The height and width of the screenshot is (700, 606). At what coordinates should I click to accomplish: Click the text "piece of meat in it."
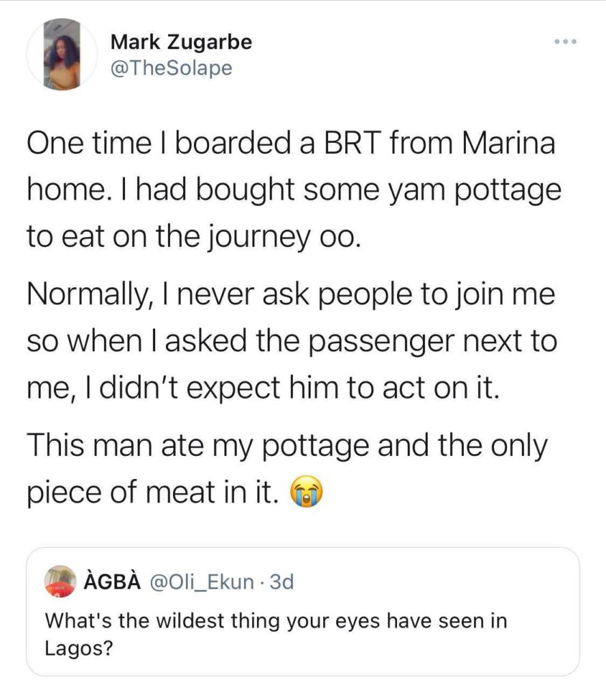click(x=154, y=492)
